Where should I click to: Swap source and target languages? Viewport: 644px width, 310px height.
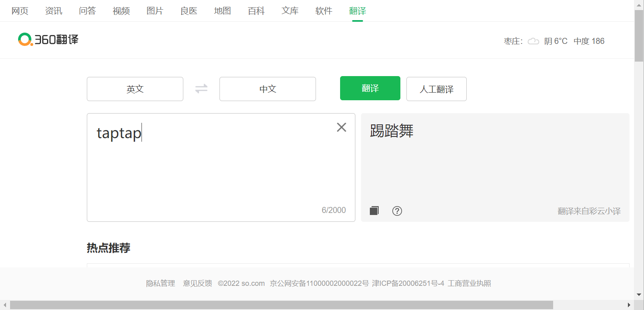201,89
